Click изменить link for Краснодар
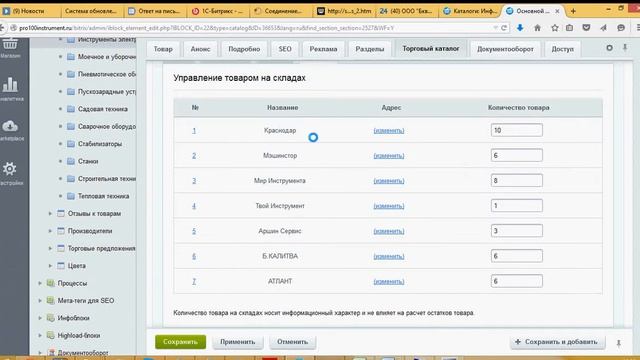 point(389,131)
